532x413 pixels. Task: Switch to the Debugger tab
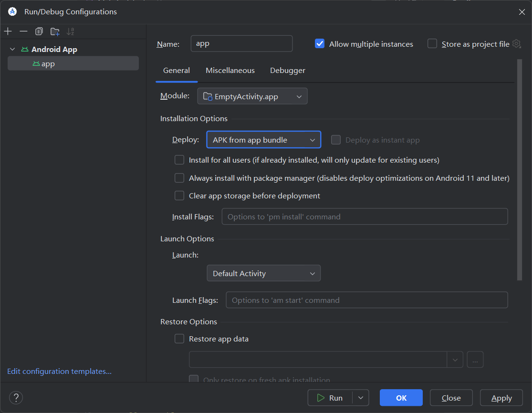(x=287, y=71)
